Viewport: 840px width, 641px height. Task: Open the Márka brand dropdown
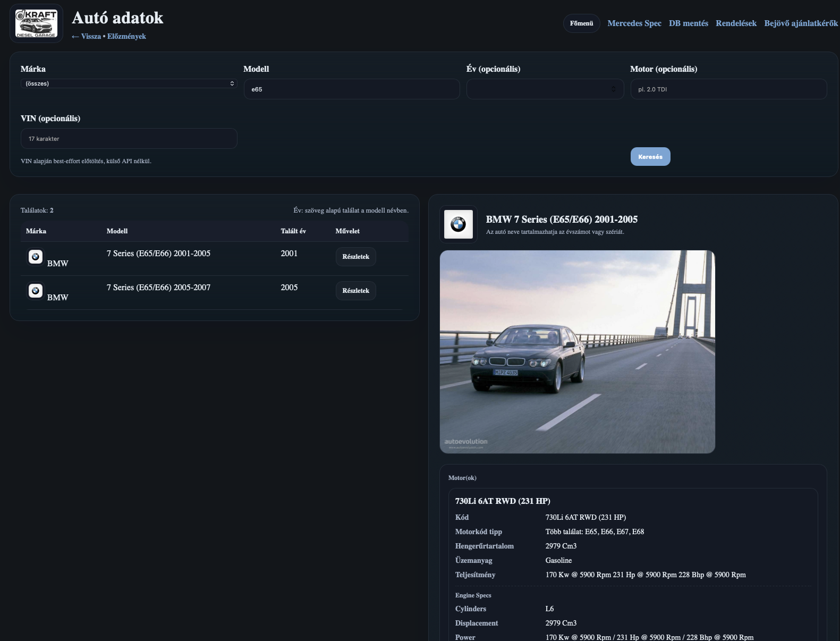129,83
